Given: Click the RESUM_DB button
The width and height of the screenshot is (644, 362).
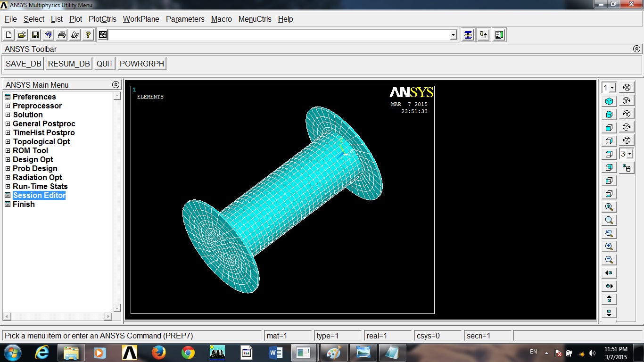Looking at the screenshot, I should (69, 64).
